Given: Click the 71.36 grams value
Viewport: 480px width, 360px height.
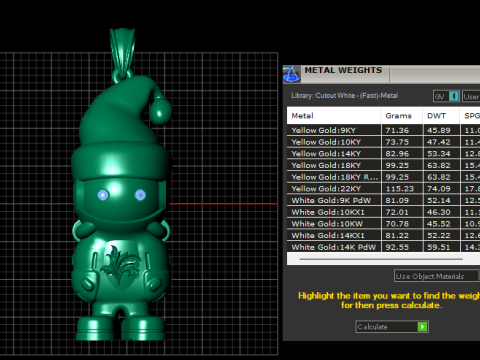Looking at the screenshot, I should click(x=397, y=130).
